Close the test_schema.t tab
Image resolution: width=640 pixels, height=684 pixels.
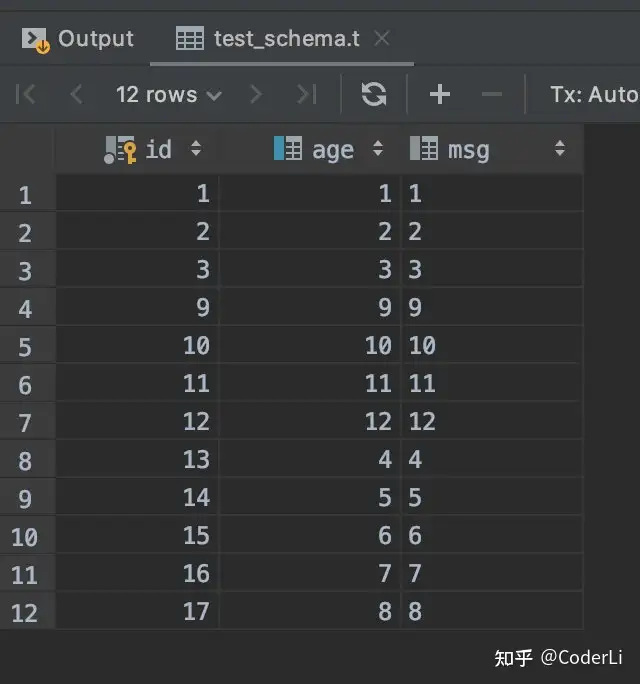tap(381, 39)
